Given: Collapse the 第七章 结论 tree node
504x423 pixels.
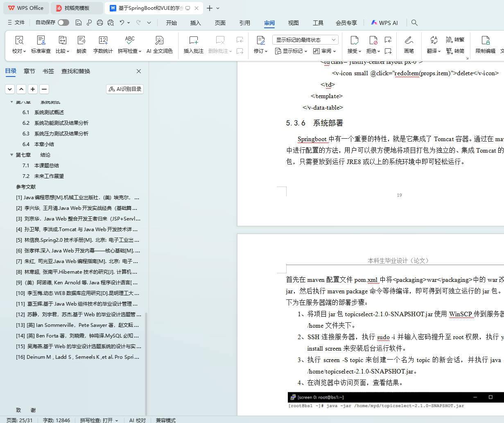Looking at the screenshot, I should click(11, 155).
